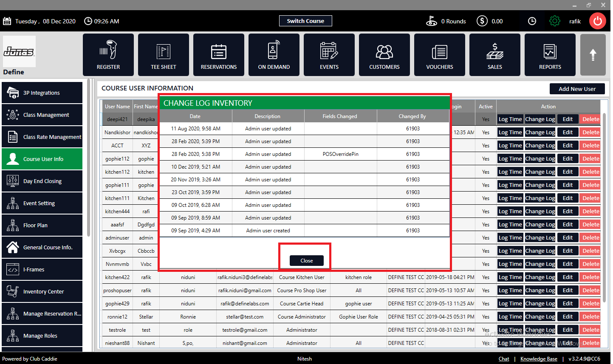Select the POSOverridePin field entry
The width and height of the screenshot is (613, 364).
click(x=341, y=154)
